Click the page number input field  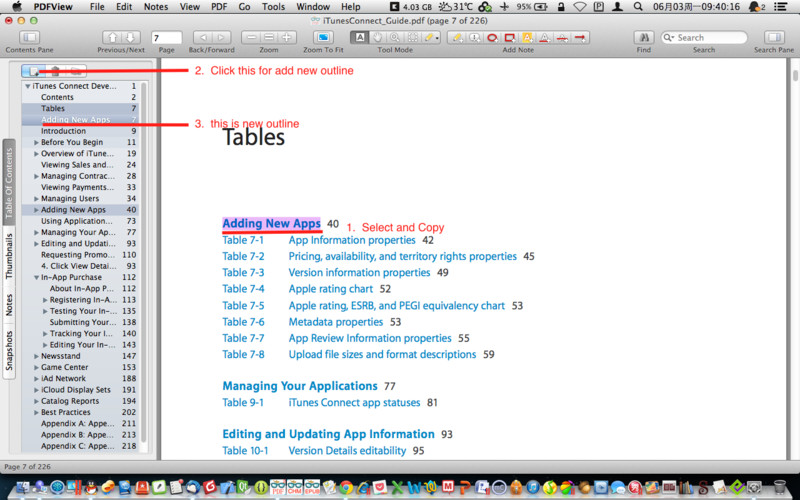[x=166, y=38]
